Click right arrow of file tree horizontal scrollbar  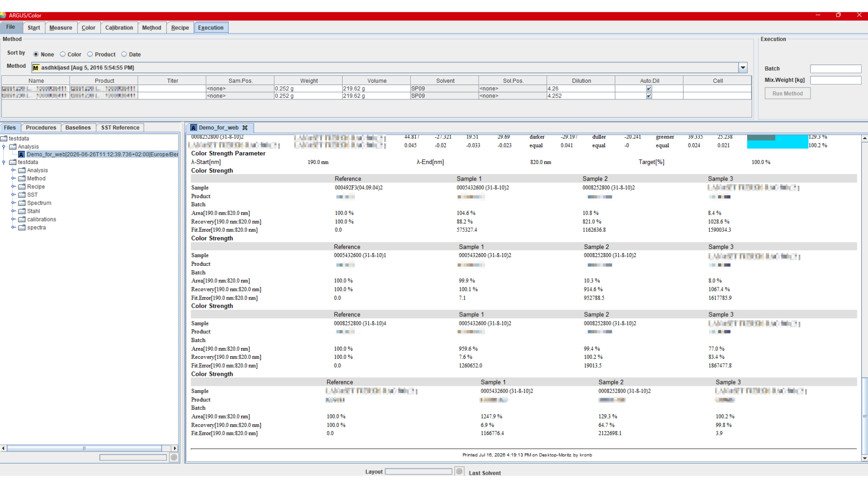(x=175, y=448)
